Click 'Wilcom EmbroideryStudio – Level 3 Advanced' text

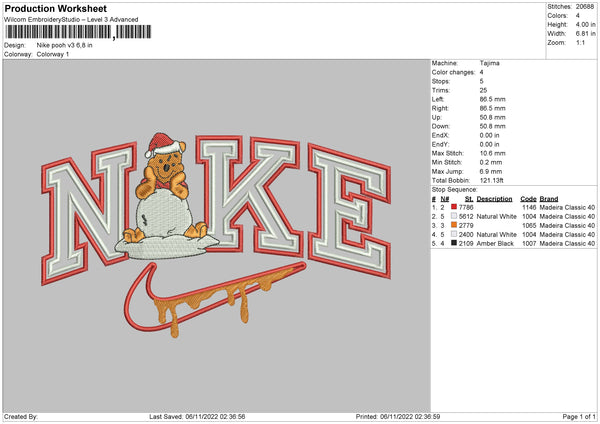71,20
